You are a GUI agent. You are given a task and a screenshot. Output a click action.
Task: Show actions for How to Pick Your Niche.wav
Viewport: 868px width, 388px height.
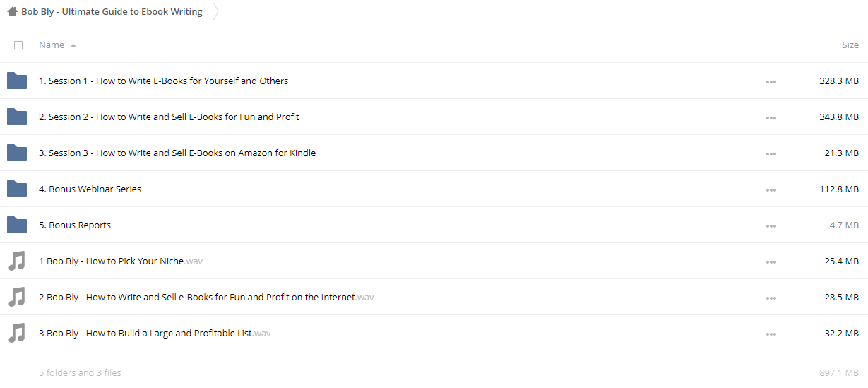(x=771, y=262)
